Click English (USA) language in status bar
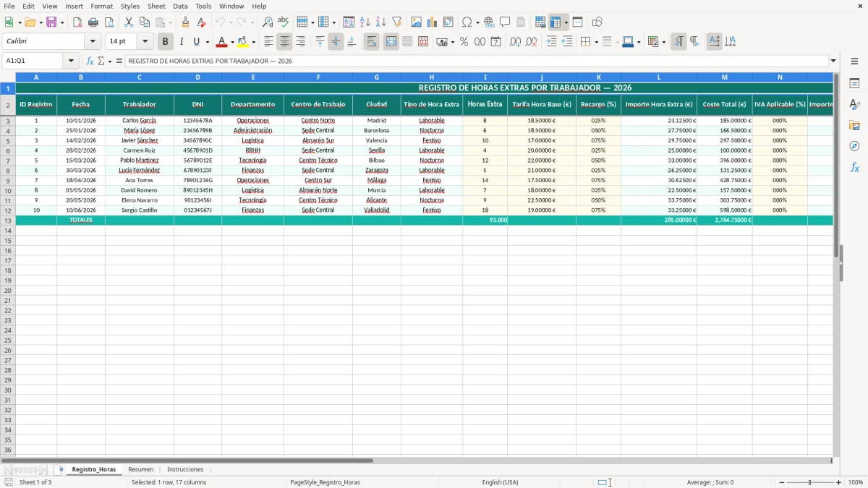868x488 pixels. pos(500,482)
